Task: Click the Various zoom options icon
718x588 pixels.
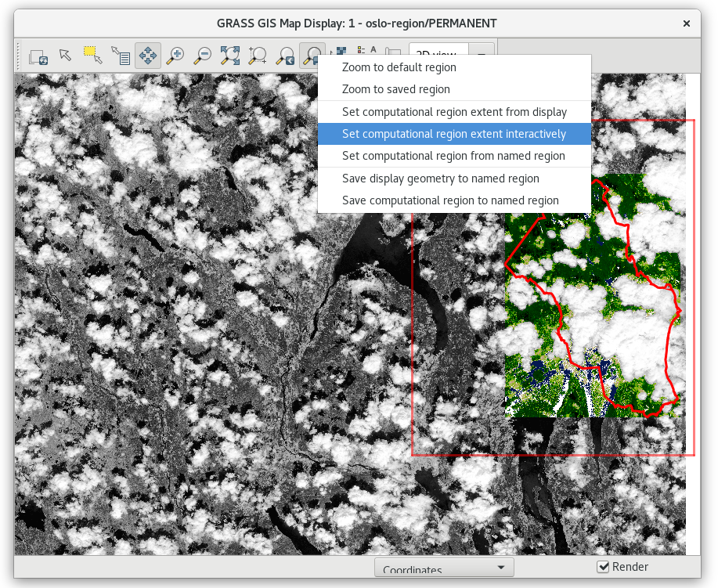Action: [x=312, y=55]
